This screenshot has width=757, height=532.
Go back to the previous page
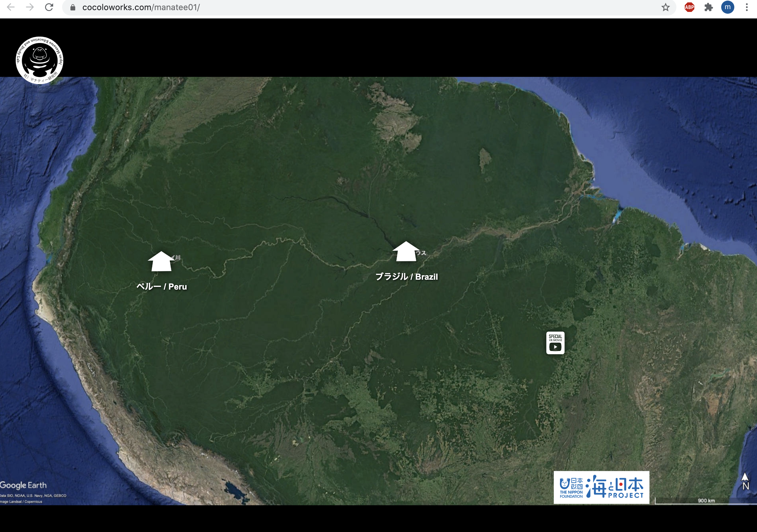point(11,7)
